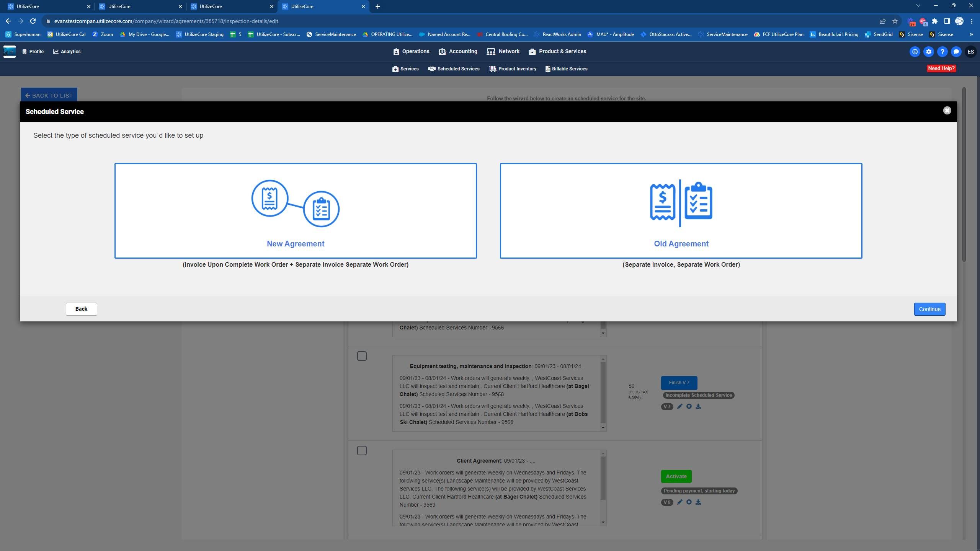
Task: Expand the hidden bookmarks chevron
Action: (x=971, y=34)
